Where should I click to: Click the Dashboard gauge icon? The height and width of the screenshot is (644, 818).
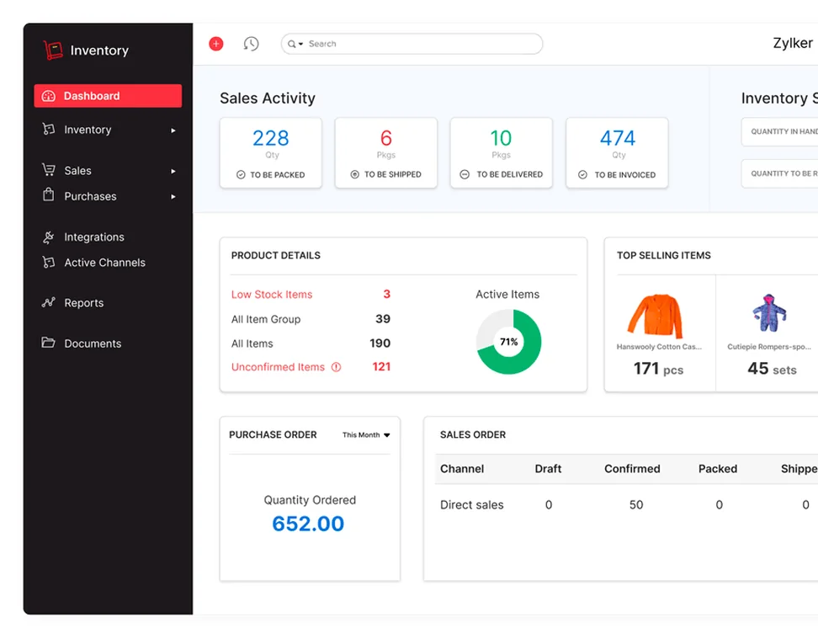49,96
